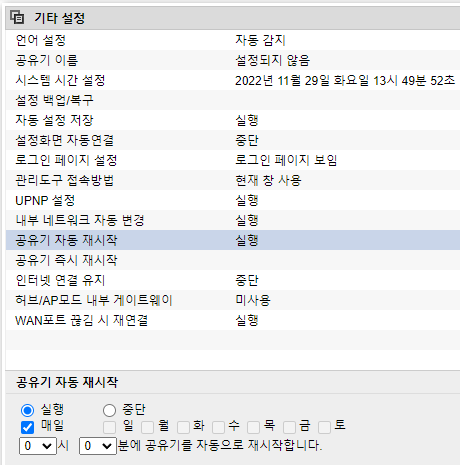Select the 자동 설정 저장 row
This screenshot has width=460, height=465.
(x=233, y=120)
